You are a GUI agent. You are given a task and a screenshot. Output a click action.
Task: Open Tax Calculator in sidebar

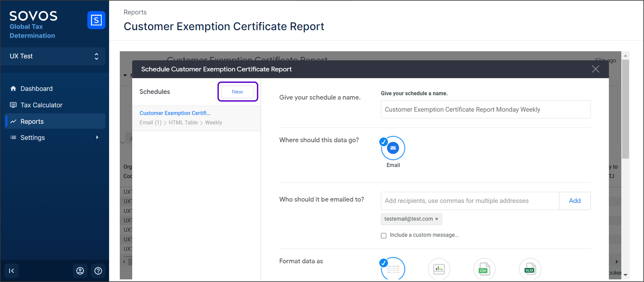(41, 105)
